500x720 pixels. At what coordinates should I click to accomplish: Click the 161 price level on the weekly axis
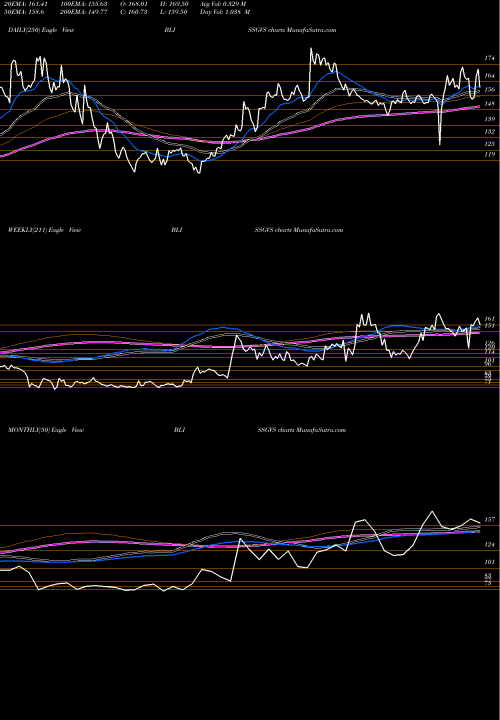(x=489, y=319)
